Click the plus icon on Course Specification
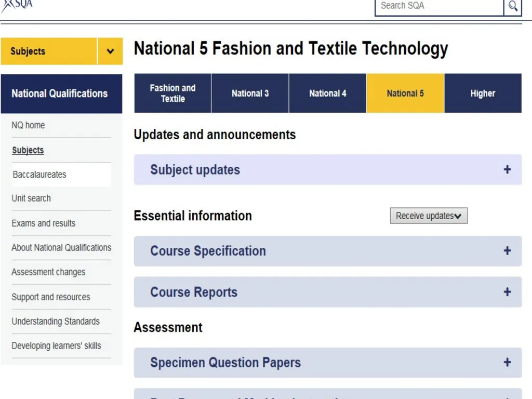This screenshot has height=399, width=532. coord(507,251)
